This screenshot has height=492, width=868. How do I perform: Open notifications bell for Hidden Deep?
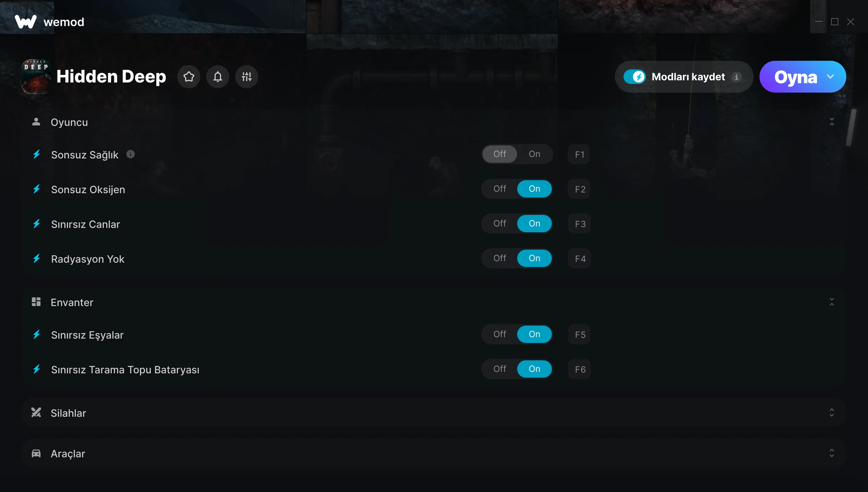[x=218, y=77]
